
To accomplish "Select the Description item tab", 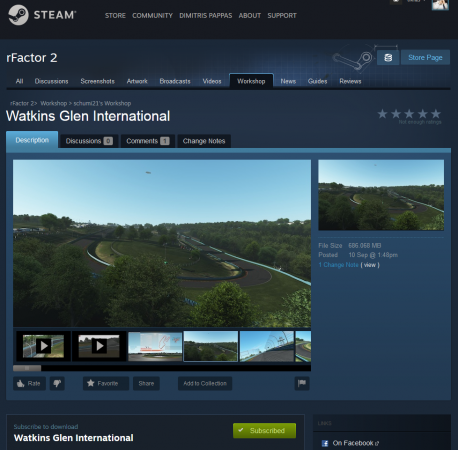I will [32, 140].
